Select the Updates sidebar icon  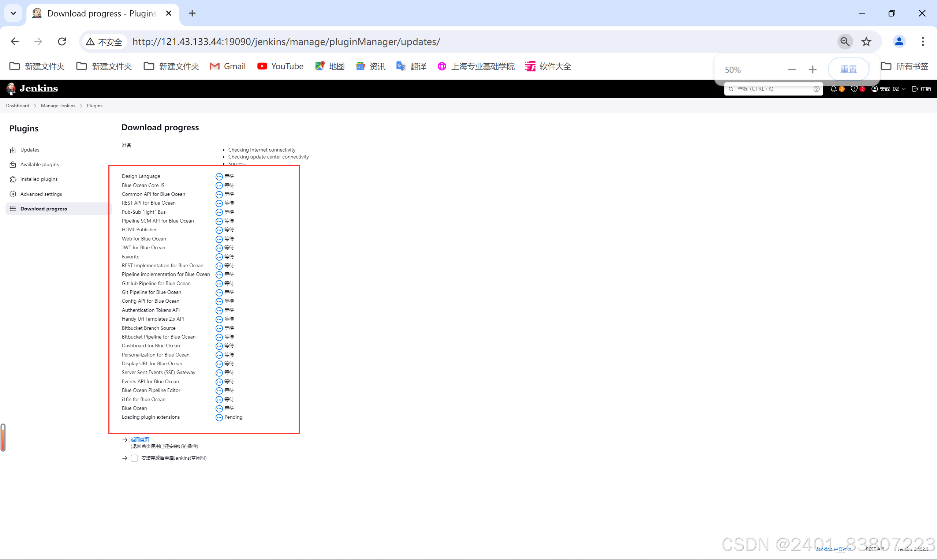[13, 150]
